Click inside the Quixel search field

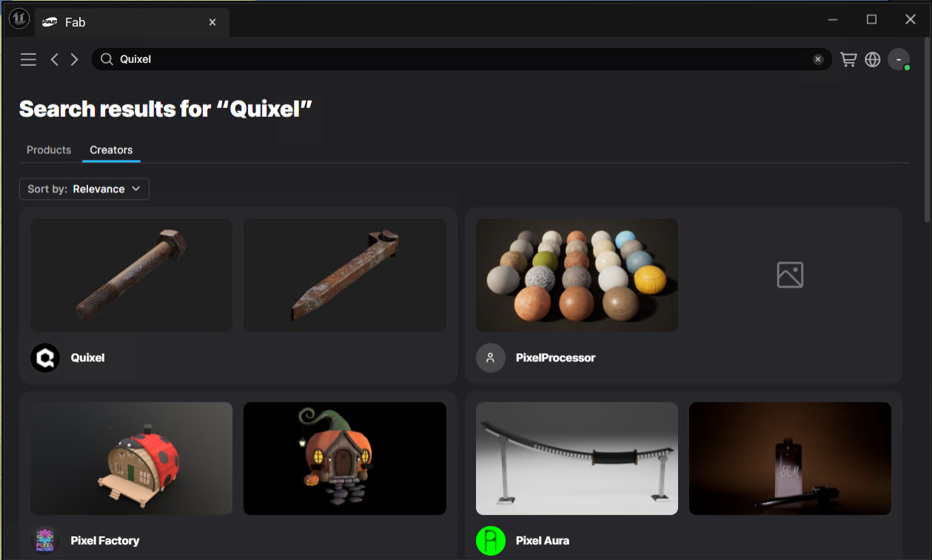[x=463, y=59]
